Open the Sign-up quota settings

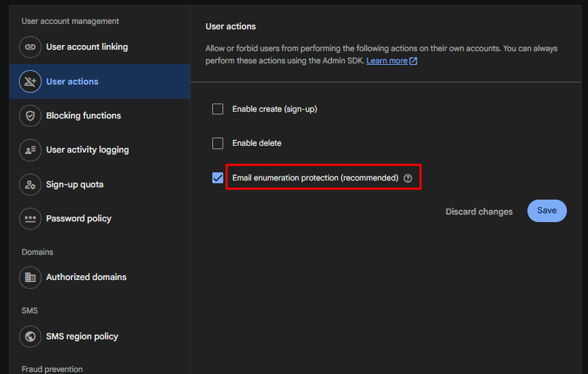(x=100, y=185)
